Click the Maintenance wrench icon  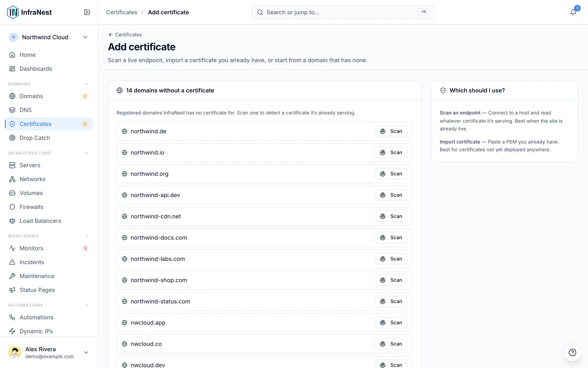pyautogui.click(x=12, y=276)
